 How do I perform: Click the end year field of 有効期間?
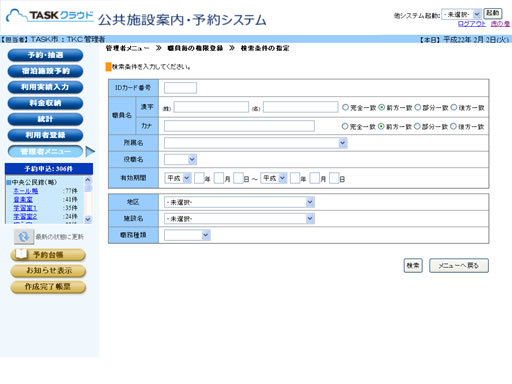295,178
